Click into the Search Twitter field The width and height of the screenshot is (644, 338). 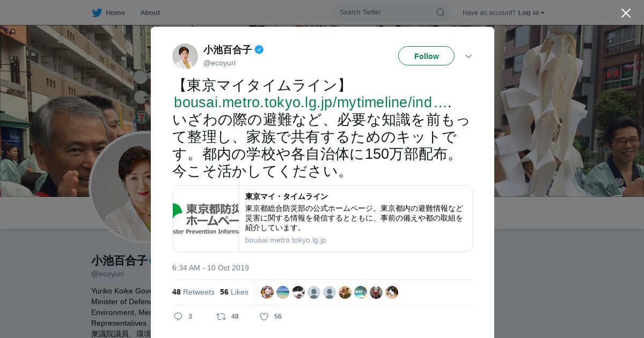pos(386,12)
